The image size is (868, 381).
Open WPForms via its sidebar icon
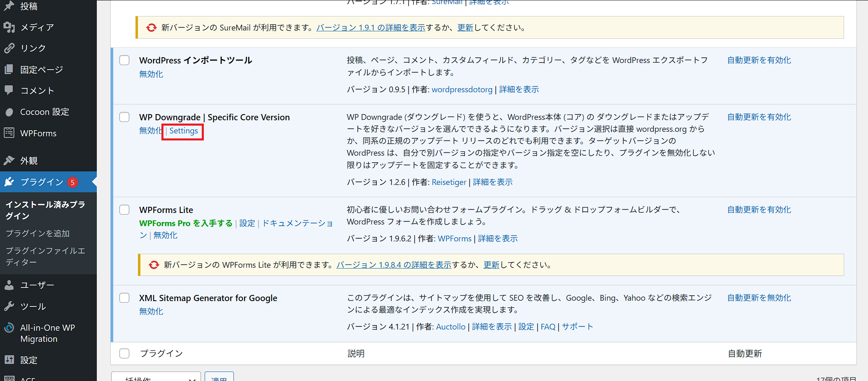point(9,133)
